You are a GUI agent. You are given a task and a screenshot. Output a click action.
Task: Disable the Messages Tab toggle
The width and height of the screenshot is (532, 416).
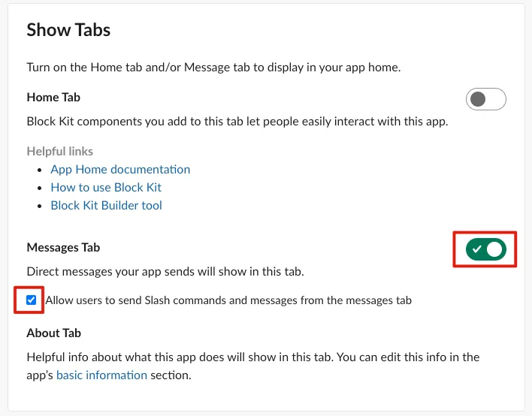(x=486, y=249)
